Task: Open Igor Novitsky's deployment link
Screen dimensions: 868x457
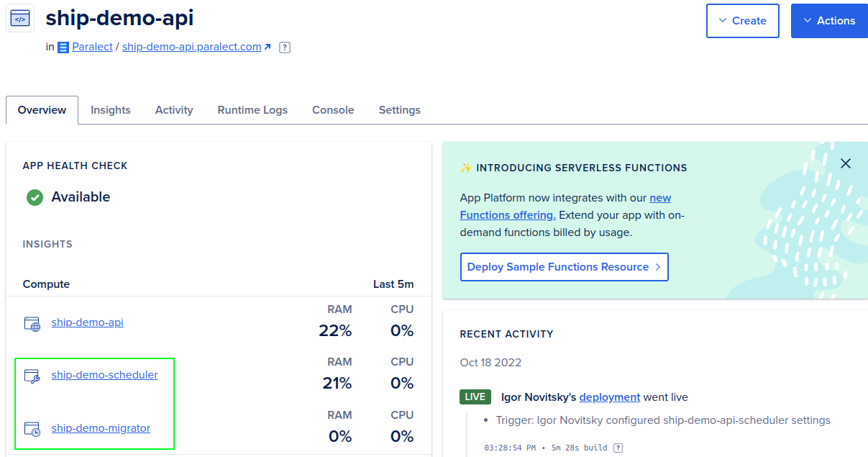Action: click(609, 397)
